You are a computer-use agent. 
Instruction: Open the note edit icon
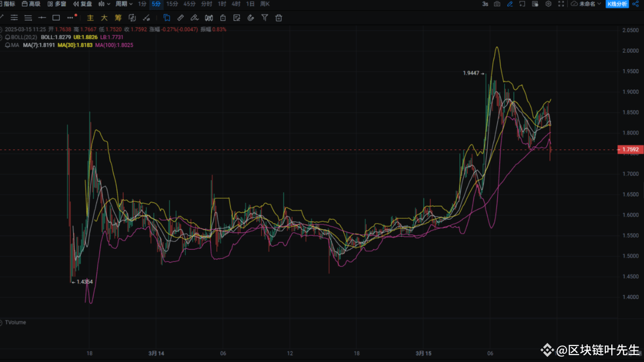[236, 18]
